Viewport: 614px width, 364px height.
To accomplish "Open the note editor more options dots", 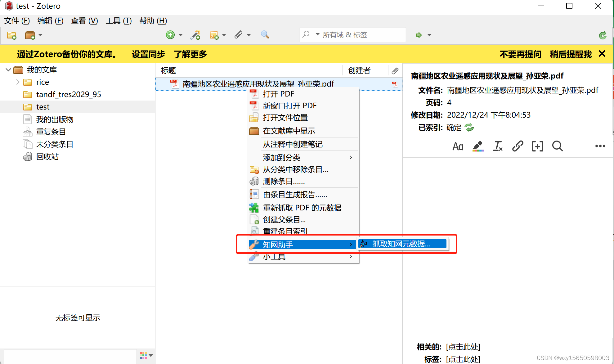I will click(600, 146).
